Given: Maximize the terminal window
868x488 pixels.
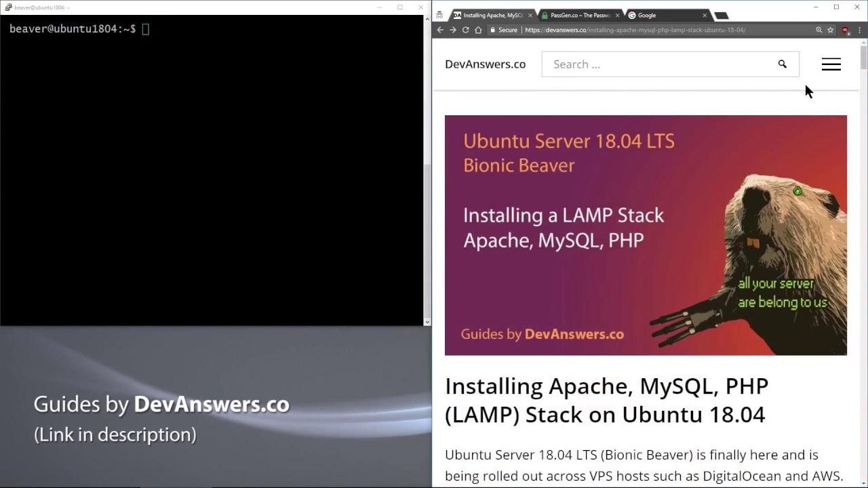Looking at the screenshot, I should 400,7.
